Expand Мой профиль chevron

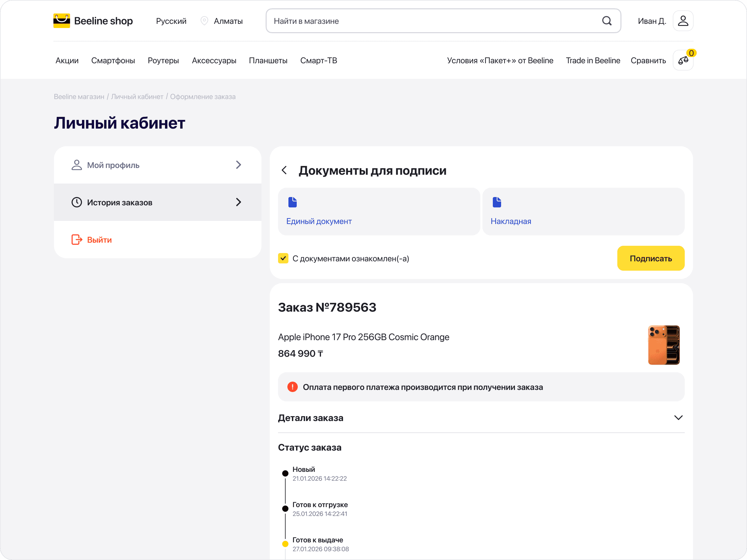tap(238, 165)
